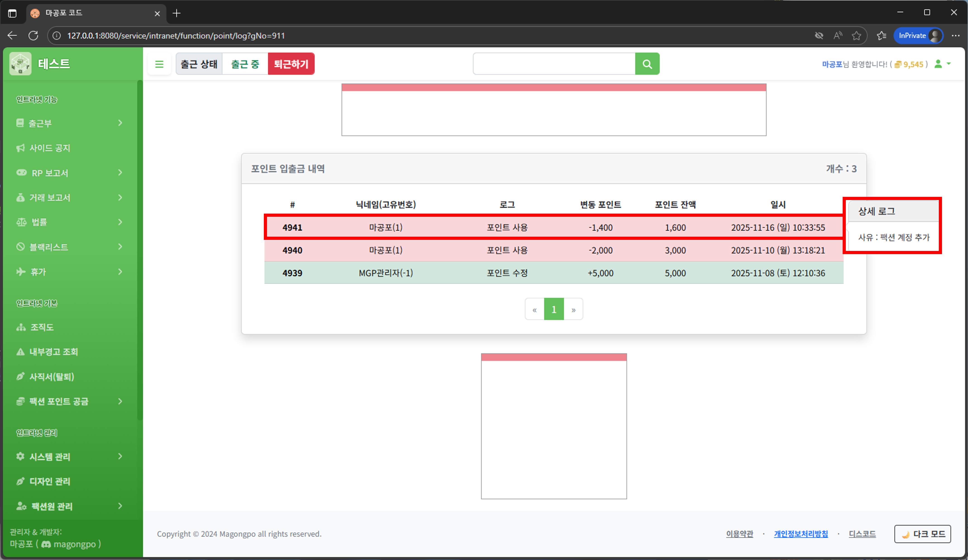Expand the RP 보고서 sidebar menu

69,173
